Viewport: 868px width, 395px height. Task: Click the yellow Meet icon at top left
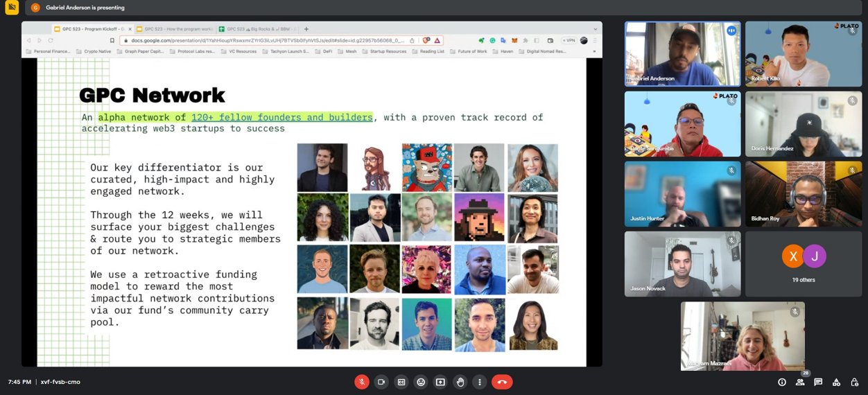click(12, 8)
